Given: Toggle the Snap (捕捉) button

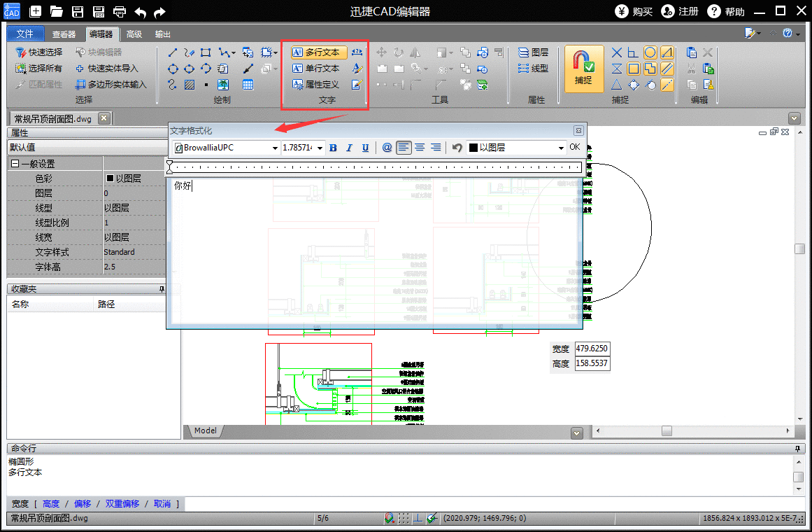Looking at the screenshot, I should point(584,69).
